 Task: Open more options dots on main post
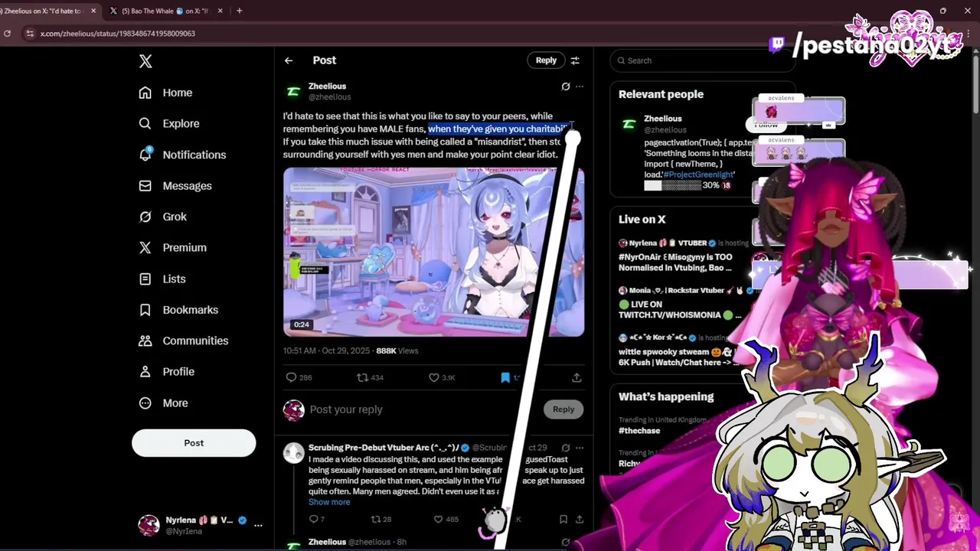pyautogui.click(x=580, y=87)
